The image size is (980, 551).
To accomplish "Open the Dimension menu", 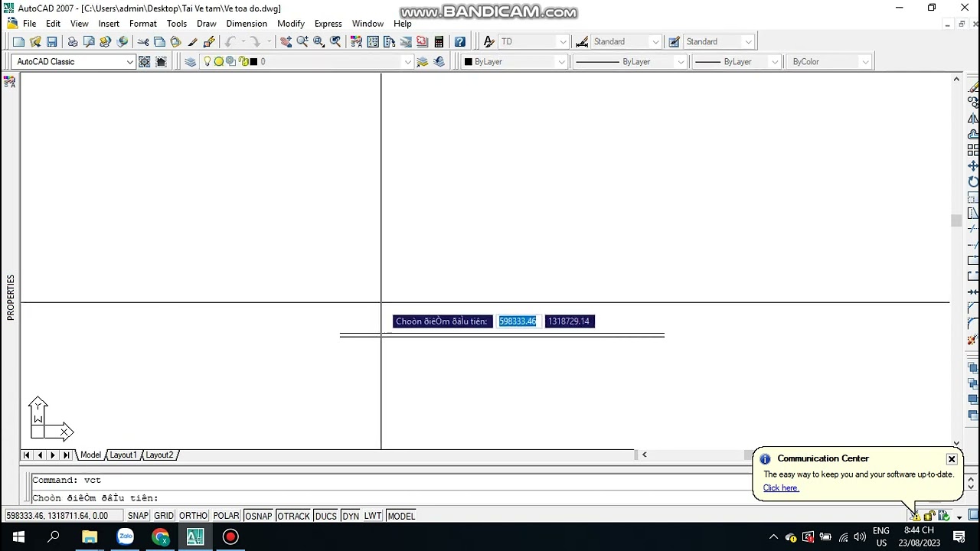I will pyautogui.click(x=247, y=24).
